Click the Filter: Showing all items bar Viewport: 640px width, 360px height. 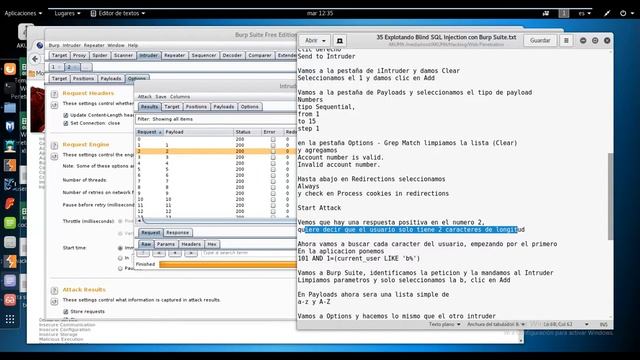tap(216, 119)
